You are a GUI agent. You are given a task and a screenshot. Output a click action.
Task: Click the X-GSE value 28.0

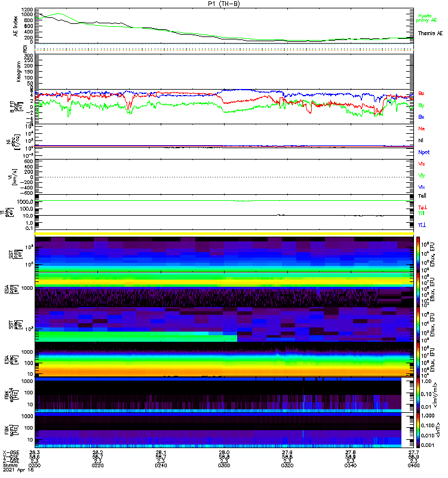(x=224, y=452)
